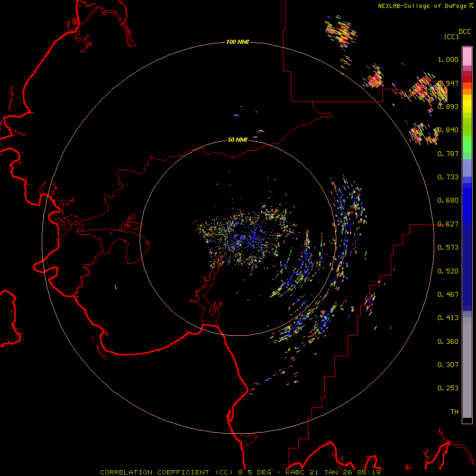Screen dimensions: 476x476
Task: Click the 0.680 scale value
Action: click(448, 200)
